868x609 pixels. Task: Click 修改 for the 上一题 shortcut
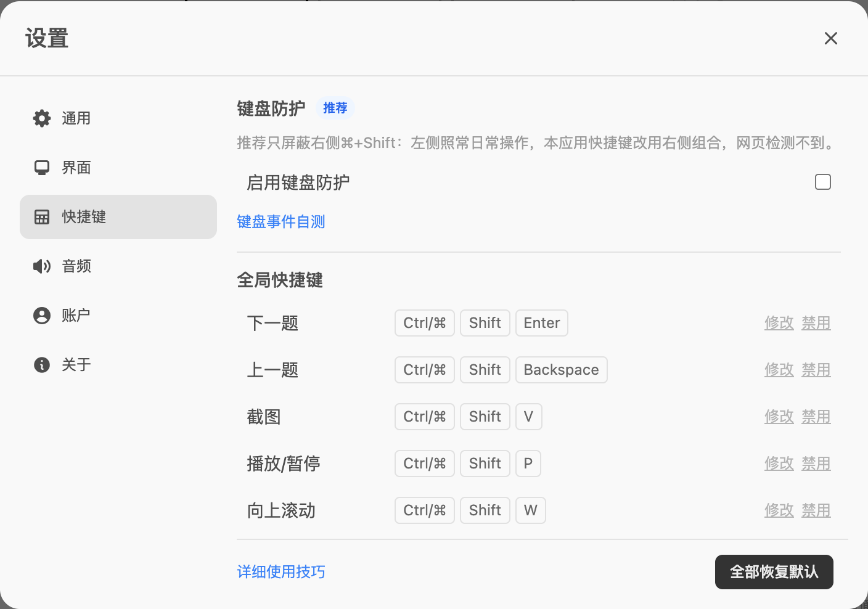779,370
